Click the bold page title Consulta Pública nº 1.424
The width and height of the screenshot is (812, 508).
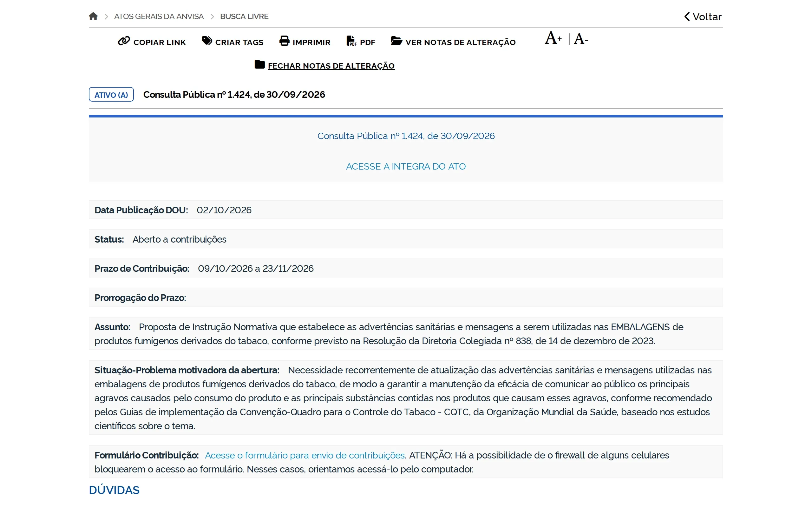(x=234, y=95)
